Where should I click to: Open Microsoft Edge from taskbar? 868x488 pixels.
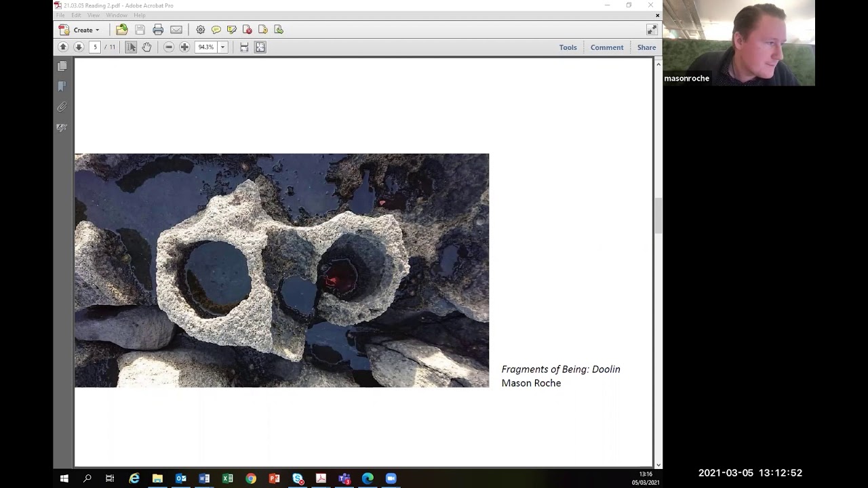click(368, 479)
